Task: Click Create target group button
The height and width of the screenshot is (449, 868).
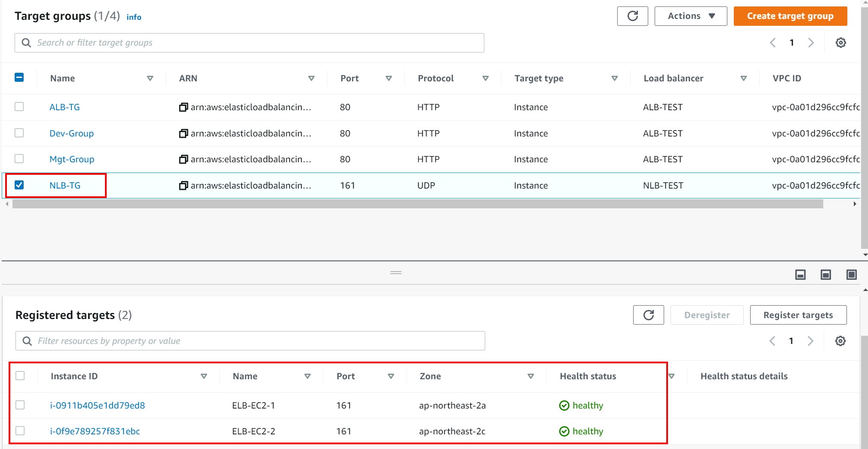Action: (790, 16)
